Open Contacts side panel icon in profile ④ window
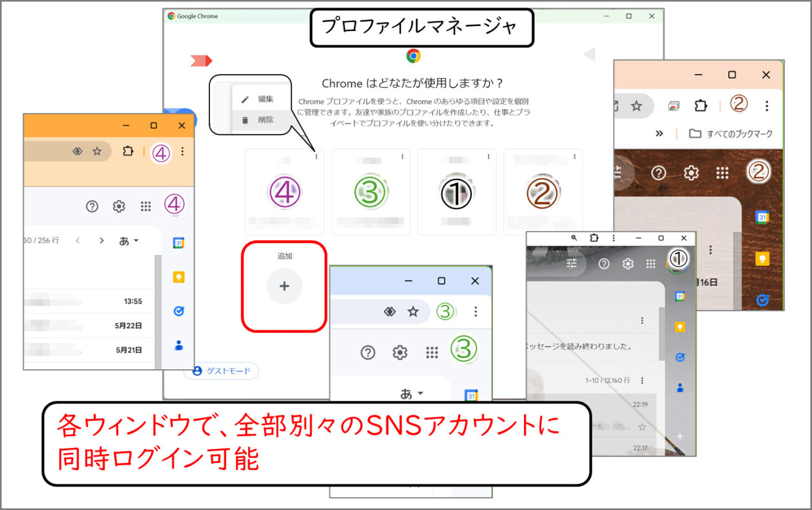 click(x=179, y=345)
